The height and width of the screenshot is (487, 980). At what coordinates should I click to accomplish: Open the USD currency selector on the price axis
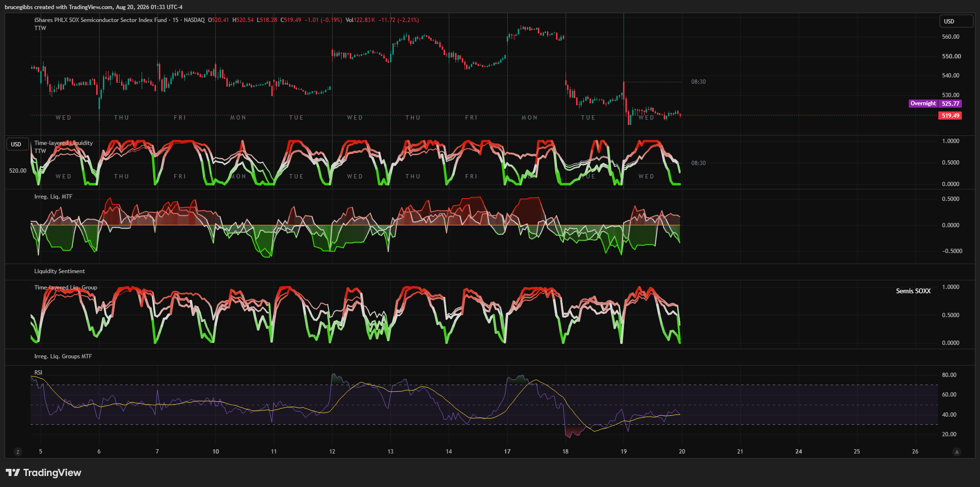tap(956, 22)
